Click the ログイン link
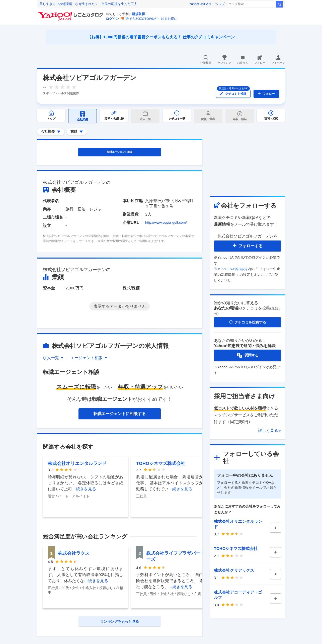This screenshot has width=322, height=644. [x=112, y=19]
